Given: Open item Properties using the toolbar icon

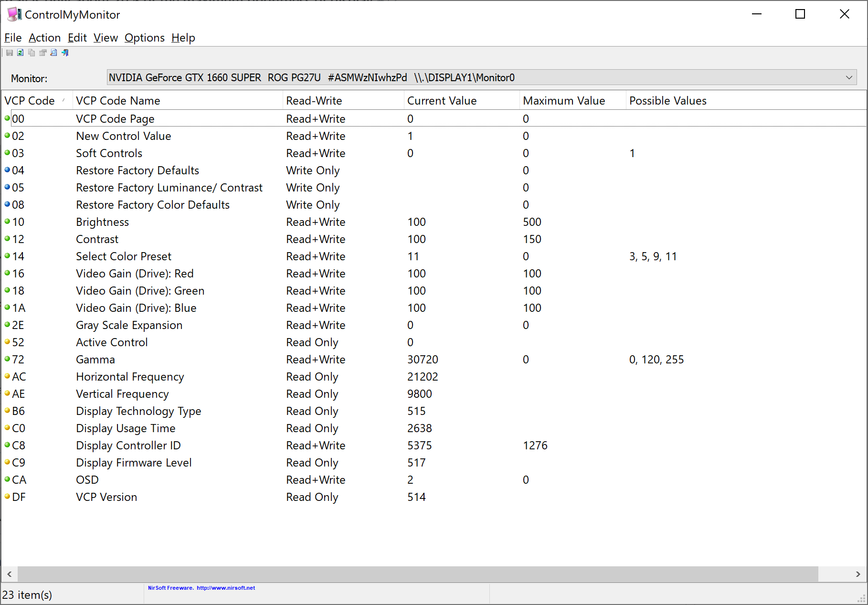Looking at the screenshot, I should [x=42, y=53].
